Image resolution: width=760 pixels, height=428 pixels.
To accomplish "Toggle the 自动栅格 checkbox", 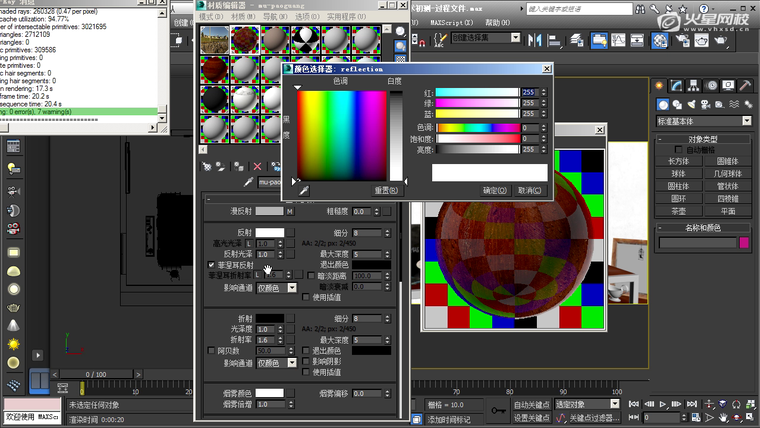I will click(x=679, y=149).
